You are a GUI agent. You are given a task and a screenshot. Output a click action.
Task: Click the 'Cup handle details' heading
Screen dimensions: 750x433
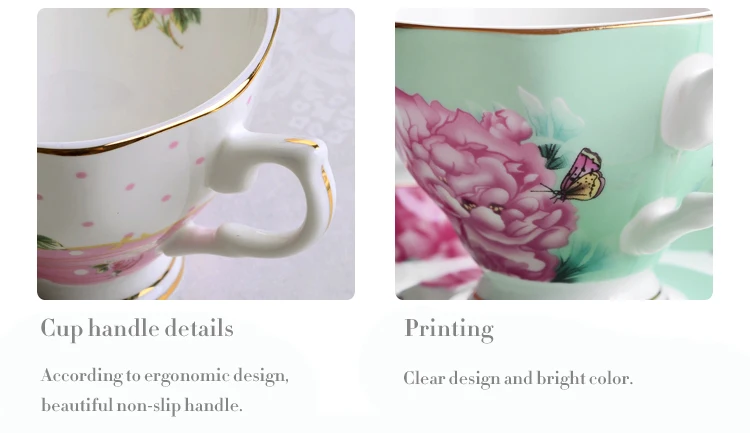(x=137, y=329)
